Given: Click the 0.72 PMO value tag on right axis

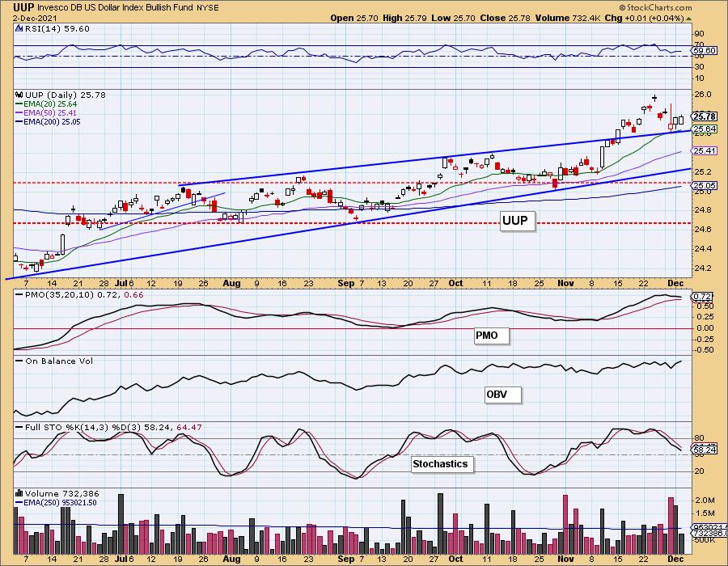Looking at the screenshot, I should 702,296.
